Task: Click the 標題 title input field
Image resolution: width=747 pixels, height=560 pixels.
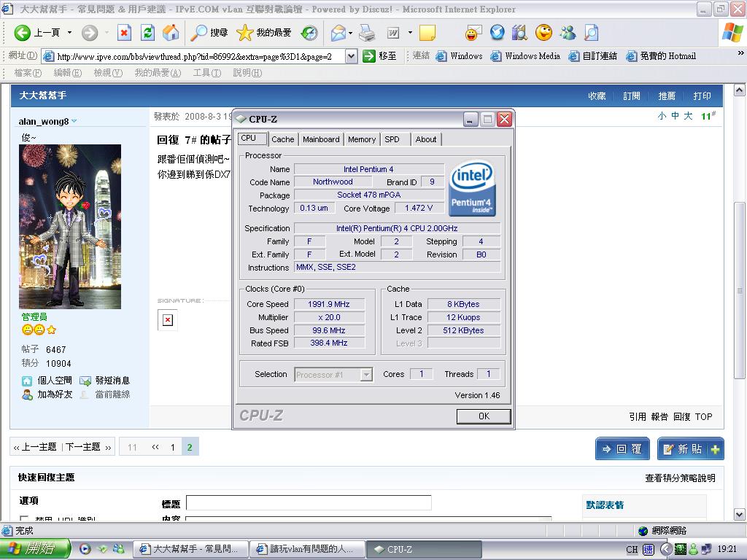Action: 309,502
